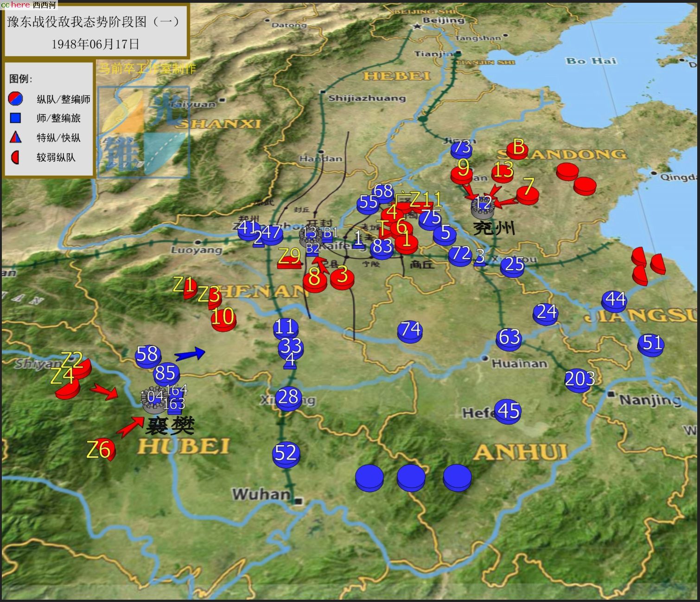Click the ANHUI province label

521,451
